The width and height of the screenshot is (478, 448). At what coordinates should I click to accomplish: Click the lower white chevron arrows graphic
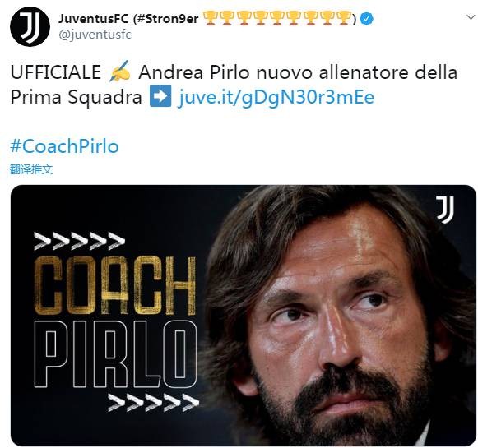(153, 401)
